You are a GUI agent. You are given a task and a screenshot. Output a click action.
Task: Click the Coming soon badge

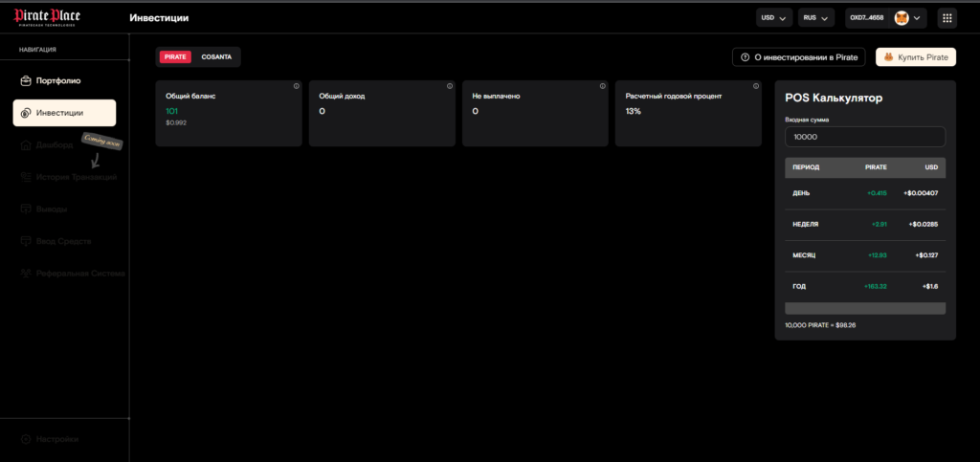coord(102,141)
